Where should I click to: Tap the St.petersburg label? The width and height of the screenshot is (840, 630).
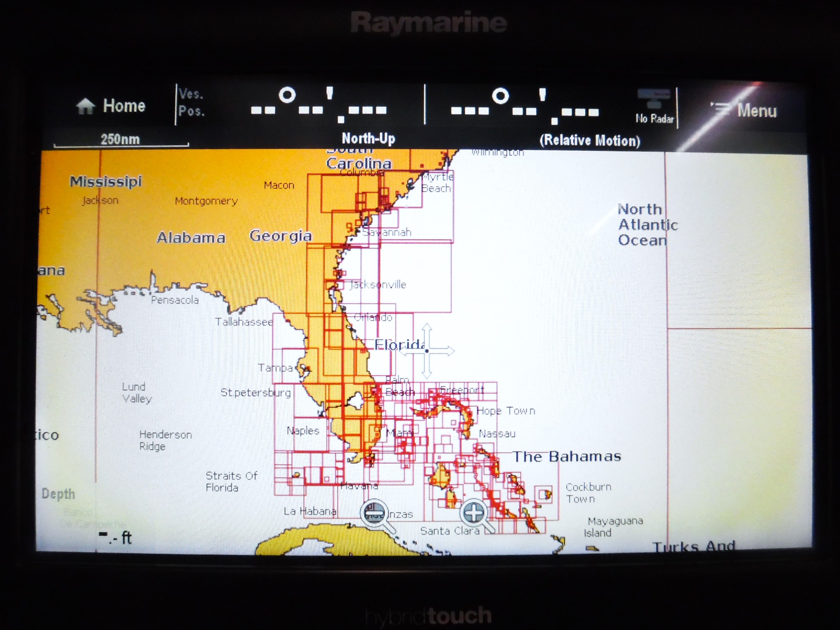tap(256, 393)
